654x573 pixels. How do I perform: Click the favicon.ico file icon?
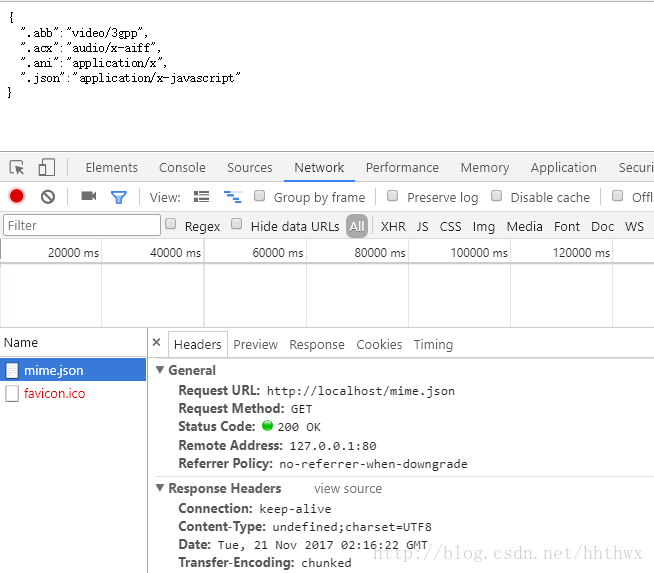tap(12, 393)
